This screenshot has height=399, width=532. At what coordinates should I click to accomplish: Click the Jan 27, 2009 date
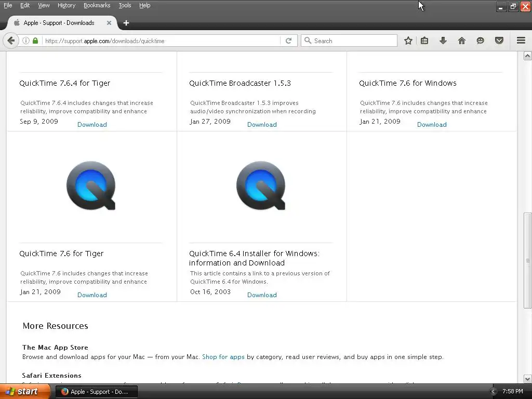(210, 122)
